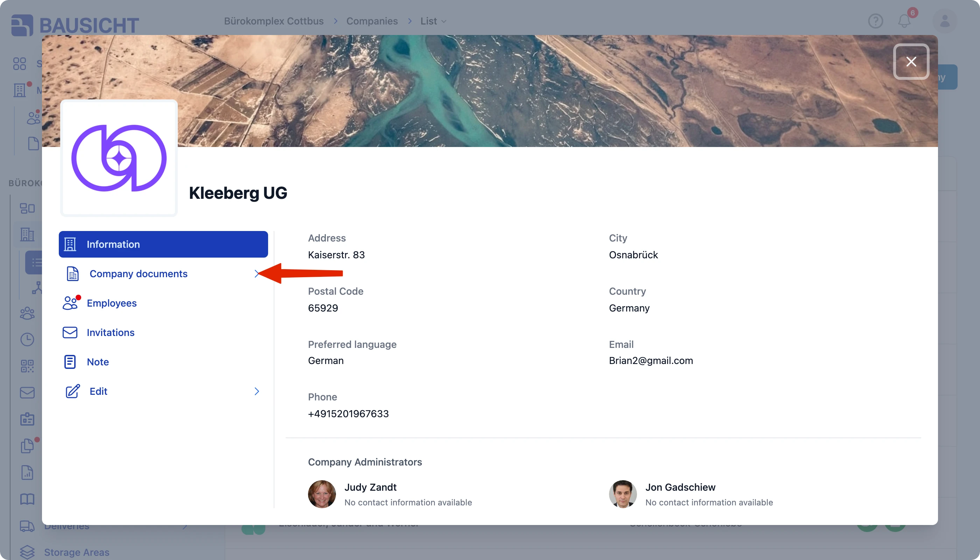Expand the Edit chevron arrow
980x560 pixels.
(257, 391)
